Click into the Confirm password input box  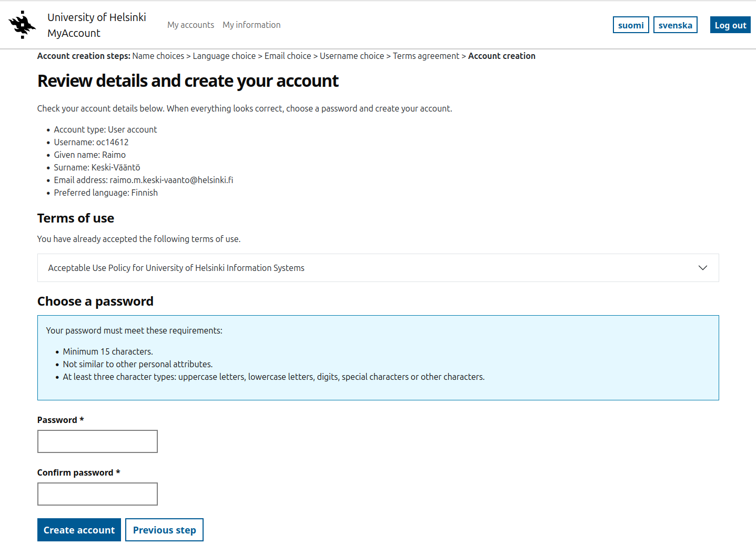point(97,494)
